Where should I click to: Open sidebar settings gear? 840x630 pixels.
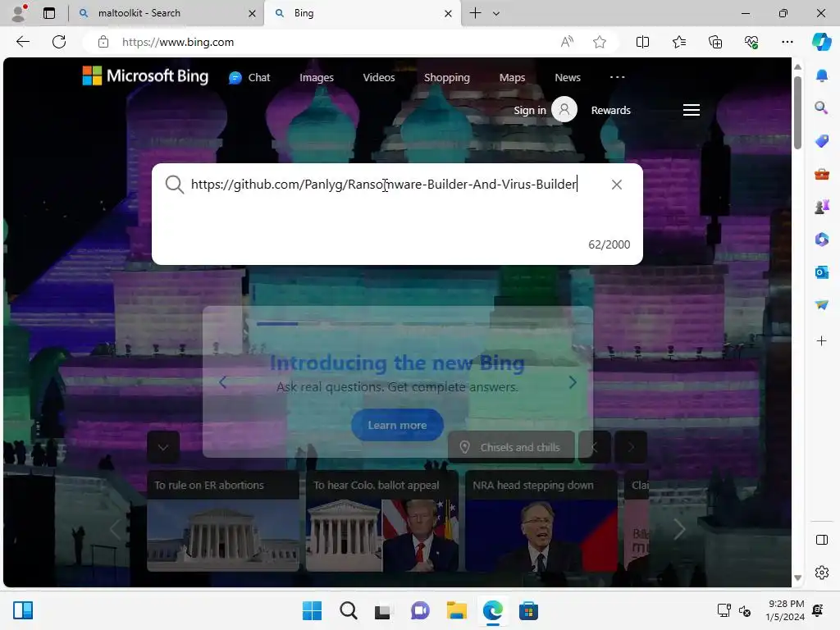click(822, 573)
